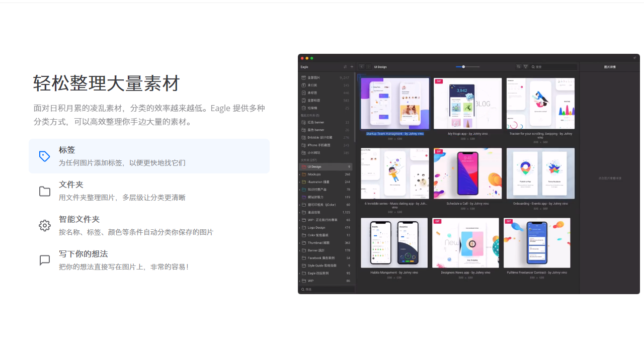
Task: Click the forward navigation arrow in toolbar
Action: tap(368, 66)
